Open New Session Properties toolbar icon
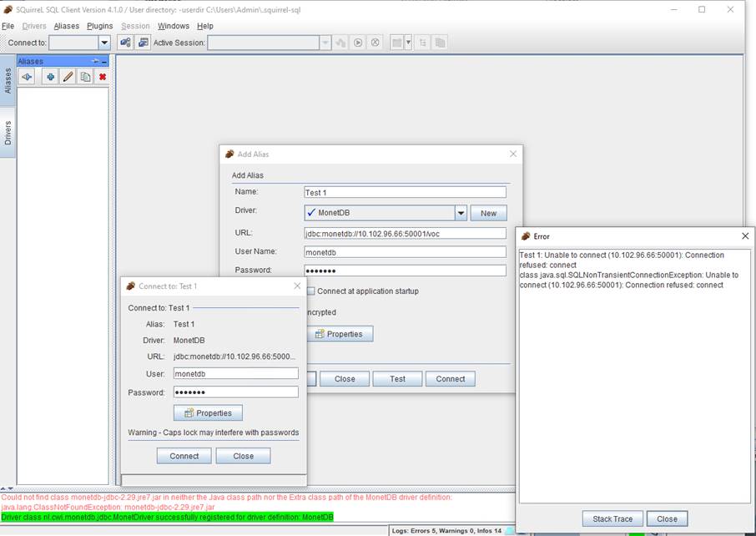This screenshot has height=536, width=756. (x=144, y=43)
